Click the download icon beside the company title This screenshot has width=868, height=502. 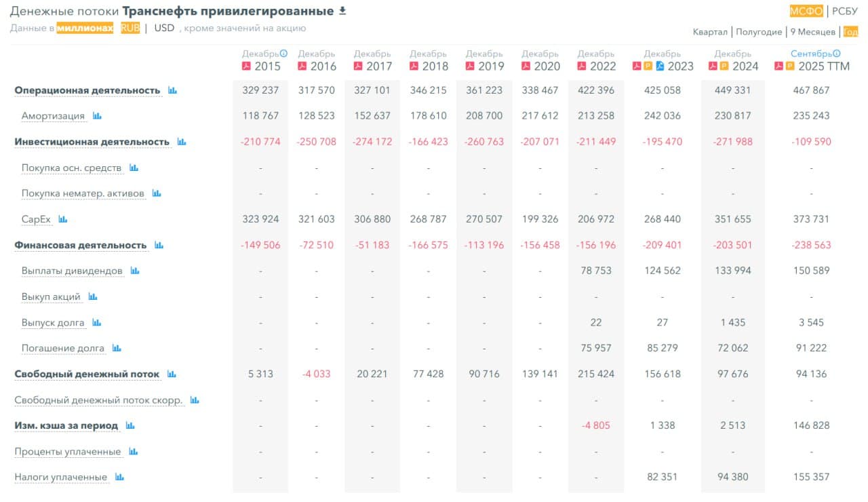click(x=342, y=10)
